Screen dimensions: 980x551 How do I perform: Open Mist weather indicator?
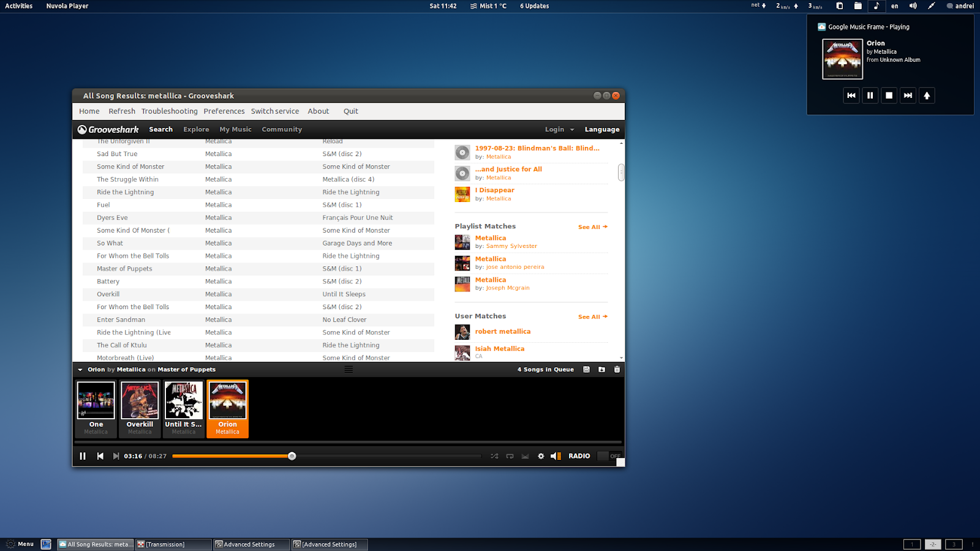pyautogui.click(x=488, y=6)
